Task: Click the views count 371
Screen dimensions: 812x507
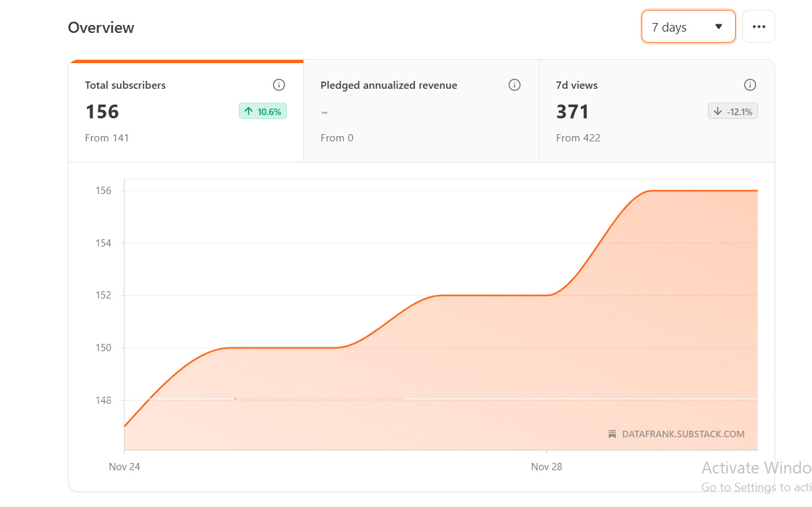Action: [572, 112]
